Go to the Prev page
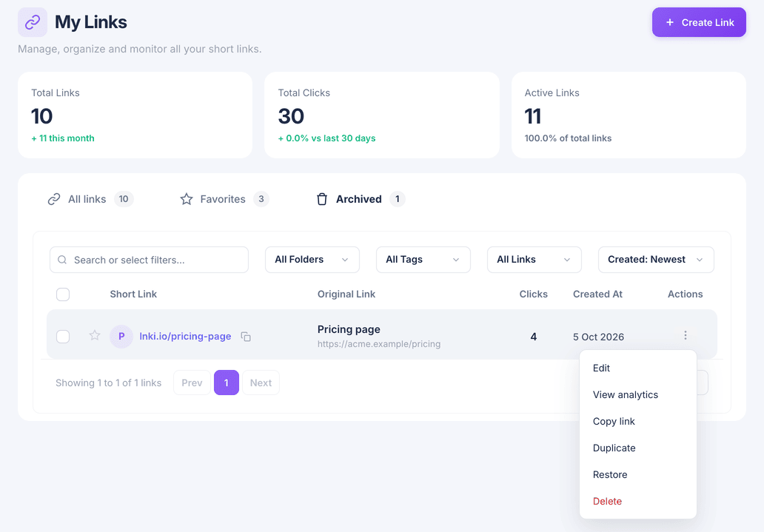The width and height of the screenshot is (764, 532). tap(192, 383)
